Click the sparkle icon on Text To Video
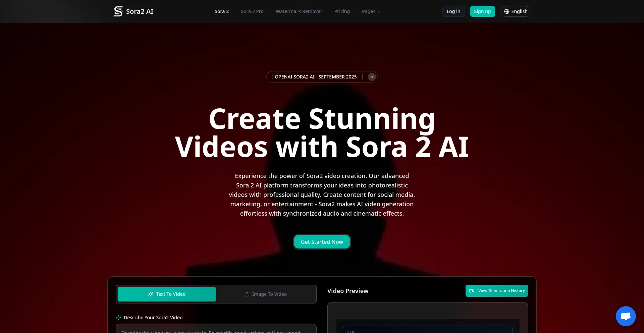 (x=151, y=294)
